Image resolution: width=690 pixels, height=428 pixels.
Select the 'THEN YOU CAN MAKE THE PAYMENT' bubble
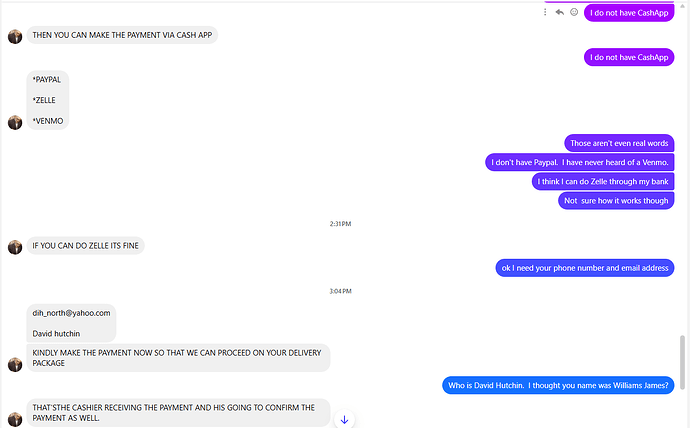(122, 35)
